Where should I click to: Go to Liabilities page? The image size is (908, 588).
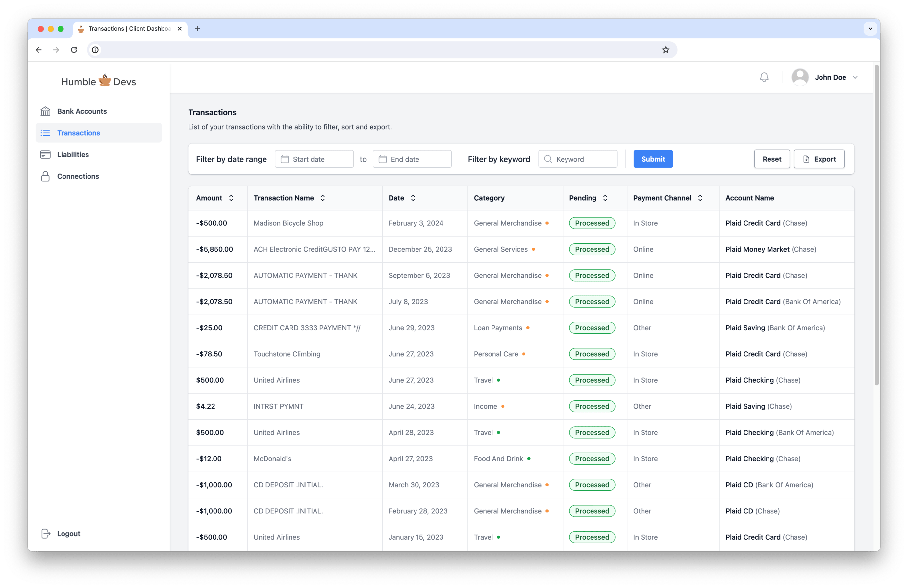98,155
